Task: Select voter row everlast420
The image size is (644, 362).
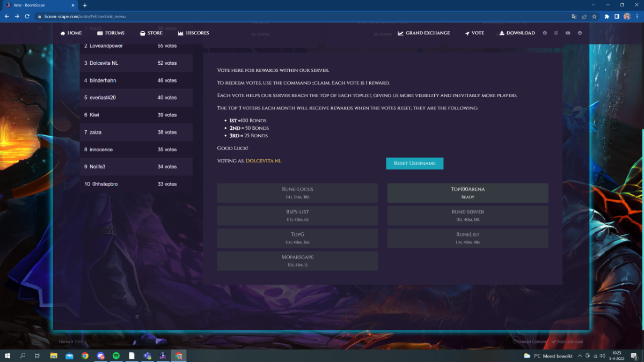Action: tap(136, 98)
